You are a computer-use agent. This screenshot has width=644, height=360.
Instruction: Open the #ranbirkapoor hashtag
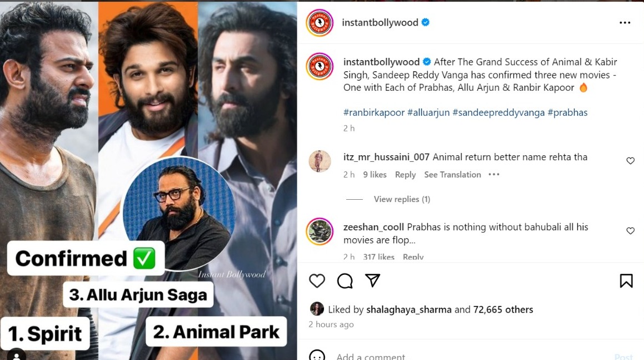coord(373,112)
